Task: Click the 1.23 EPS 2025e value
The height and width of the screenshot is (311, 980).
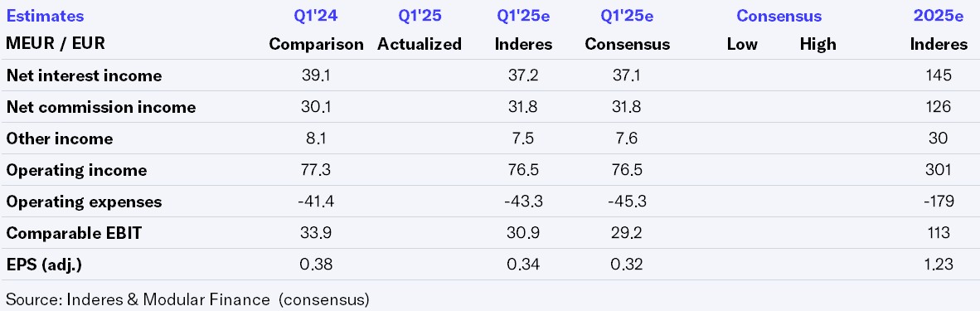Action: [938, 265]
